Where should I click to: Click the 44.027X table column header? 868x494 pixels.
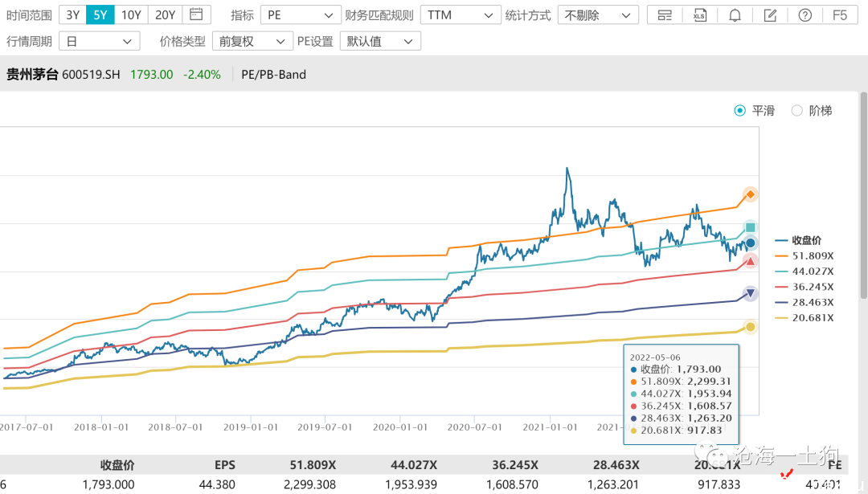[414, 465]
